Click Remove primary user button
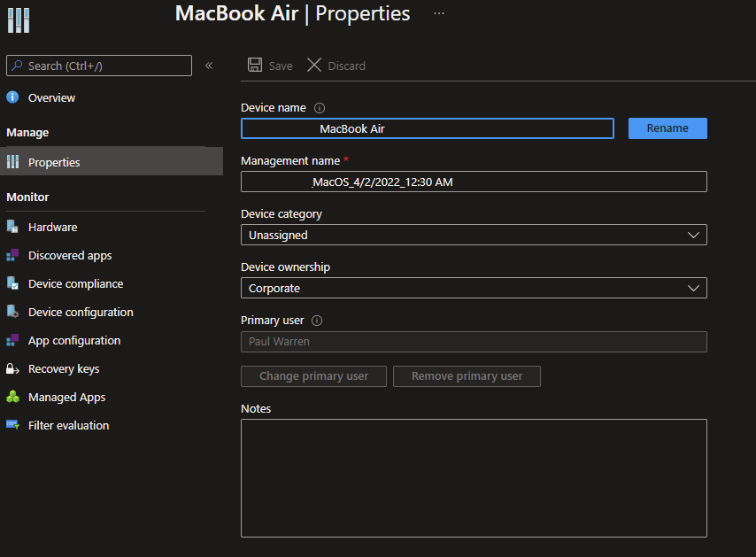Screen dimensions: 756x557 point(467,376)
